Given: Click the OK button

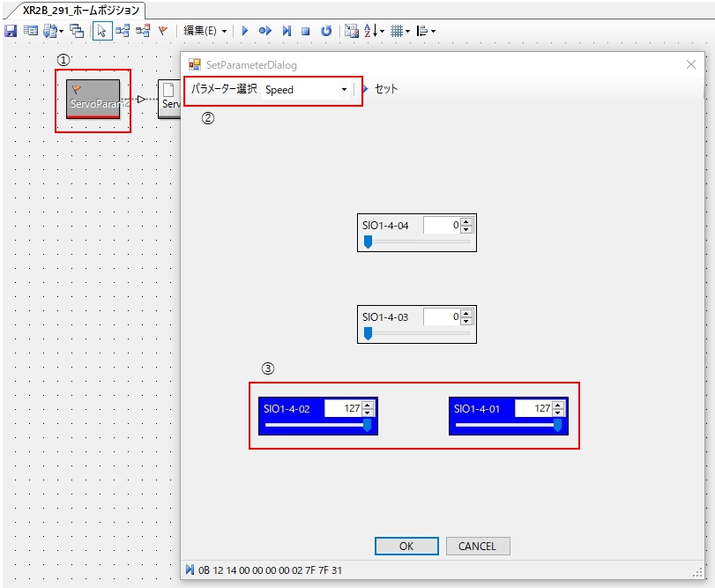Looking at the screenshot, I should (406, 546).
